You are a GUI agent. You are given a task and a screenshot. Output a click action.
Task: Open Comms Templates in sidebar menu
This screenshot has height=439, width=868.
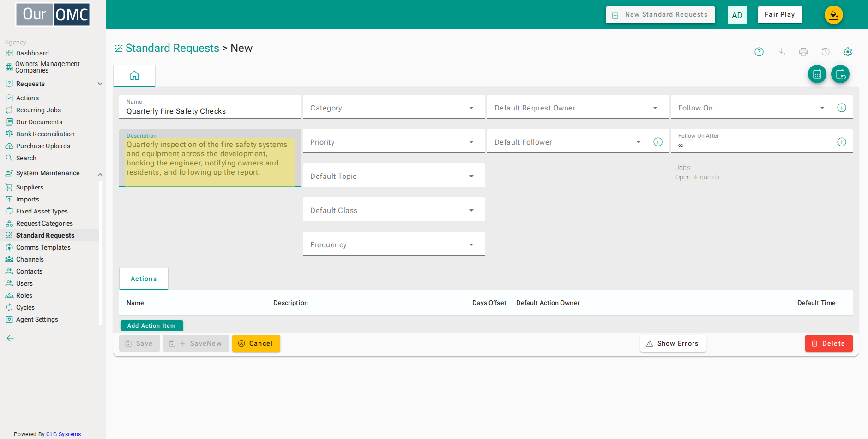click(x=43, y=247)
